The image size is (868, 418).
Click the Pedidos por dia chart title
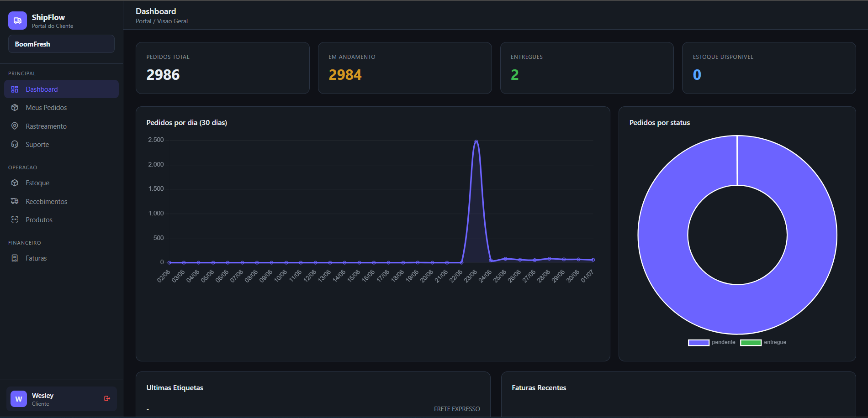tap(187, 122)
